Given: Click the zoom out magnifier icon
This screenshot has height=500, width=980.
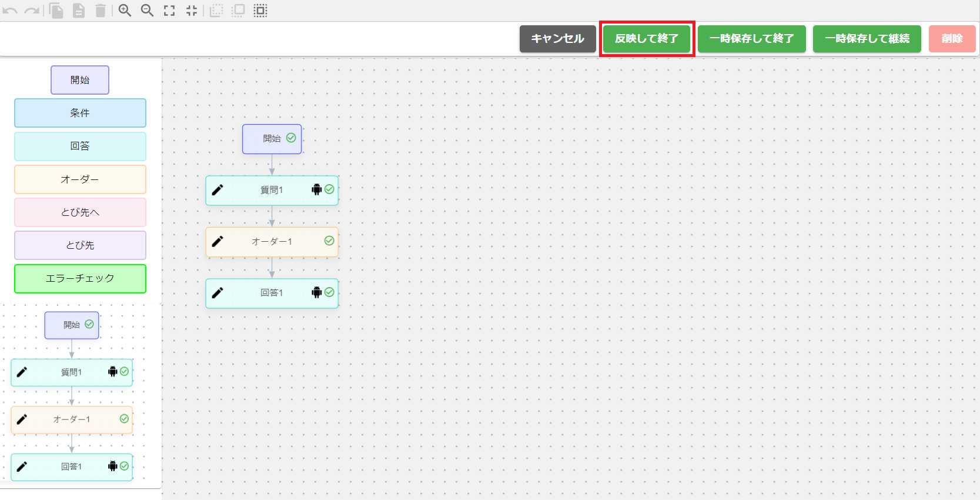Looking at the screenshot, I should (147, 11).
